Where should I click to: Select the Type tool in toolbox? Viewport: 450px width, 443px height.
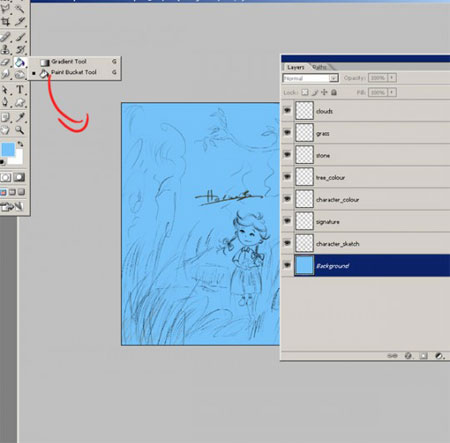point(20,90)
